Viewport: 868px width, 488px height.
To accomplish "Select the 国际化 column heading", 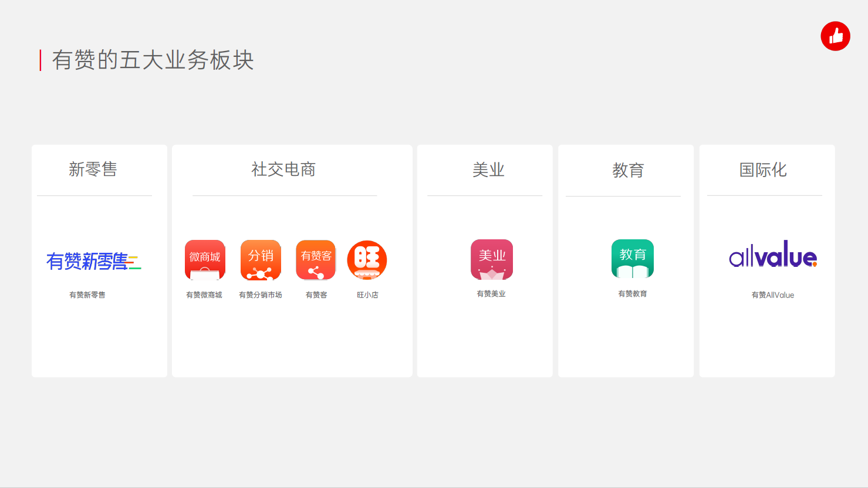I will 762,170.
